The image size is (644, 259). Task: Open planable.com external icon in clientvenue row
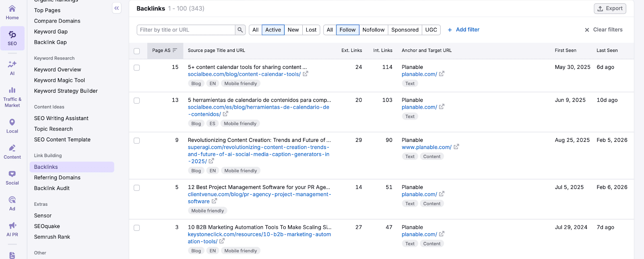tap(442, 194)
